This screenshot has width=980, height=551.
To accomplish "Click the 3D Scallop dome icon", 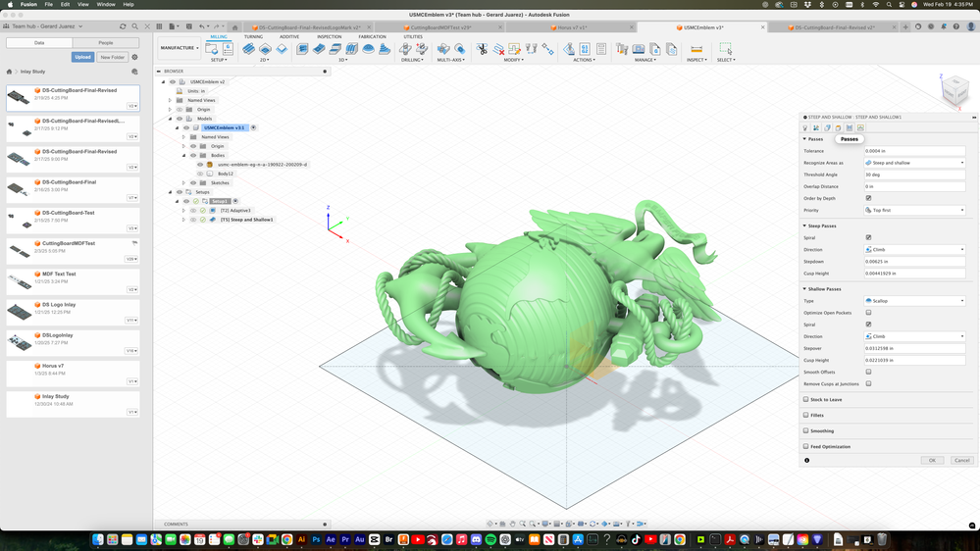I will click(368, 49).
